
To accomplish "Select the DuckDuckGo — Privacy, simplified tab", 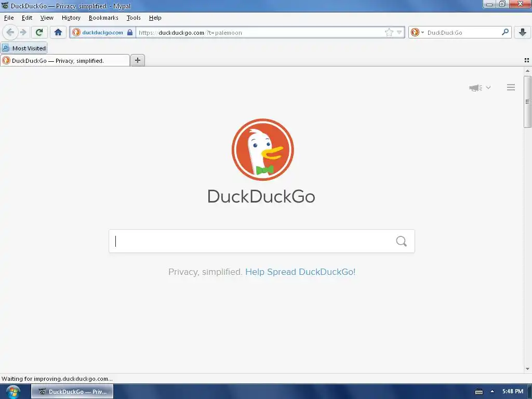I will (65, 61).
